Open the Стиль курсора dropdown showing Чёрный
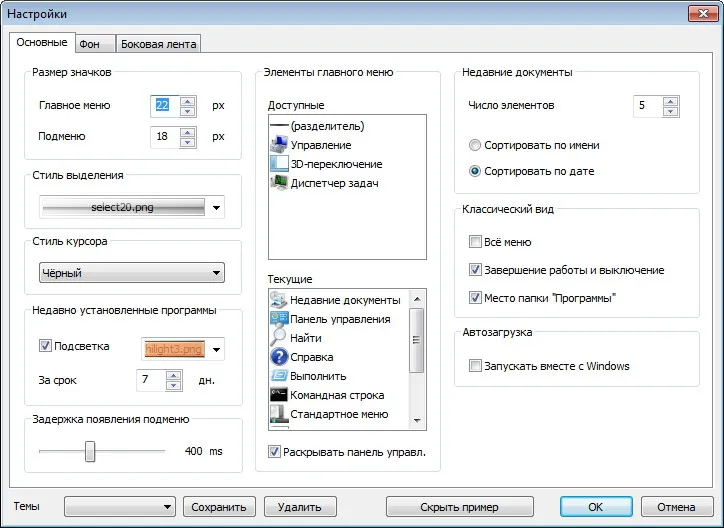The height and width of the screenshot is (528, 724). 132,273
